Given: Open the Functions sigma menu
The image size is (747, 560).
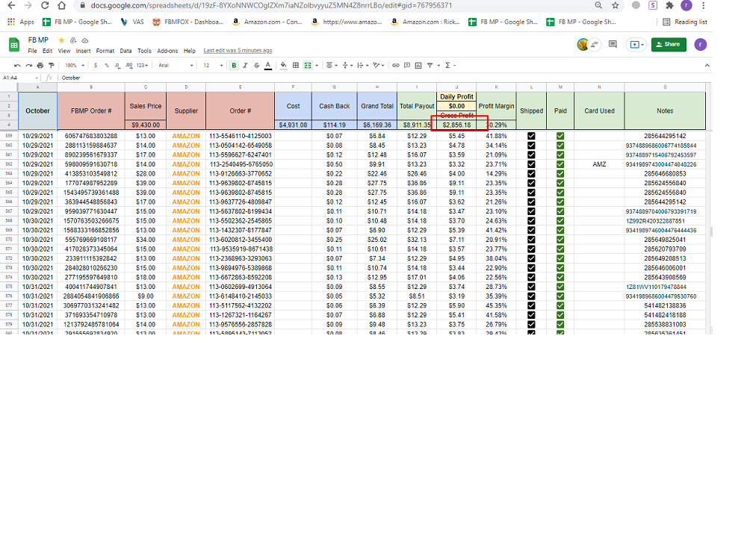Looking at the screenshot, I should 447,65.
